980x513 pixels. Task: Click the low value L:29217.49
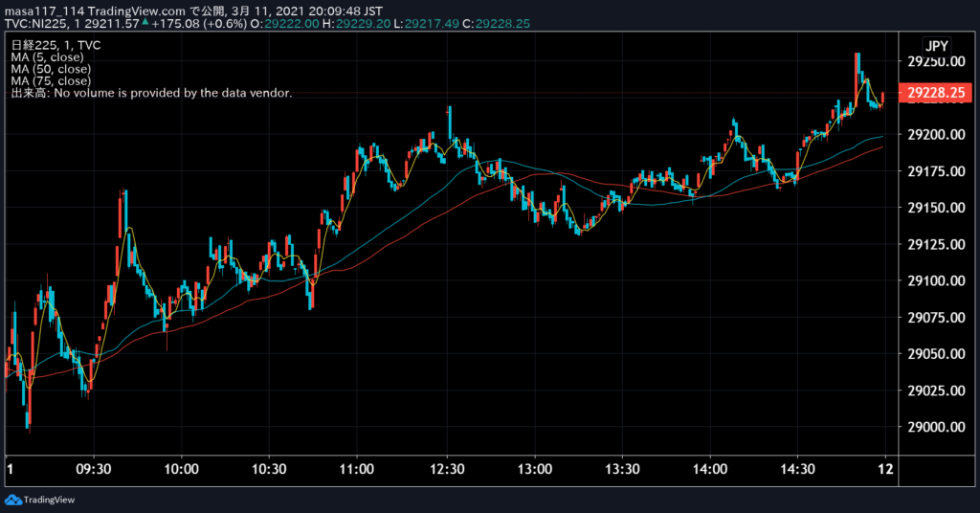(426, 24)
